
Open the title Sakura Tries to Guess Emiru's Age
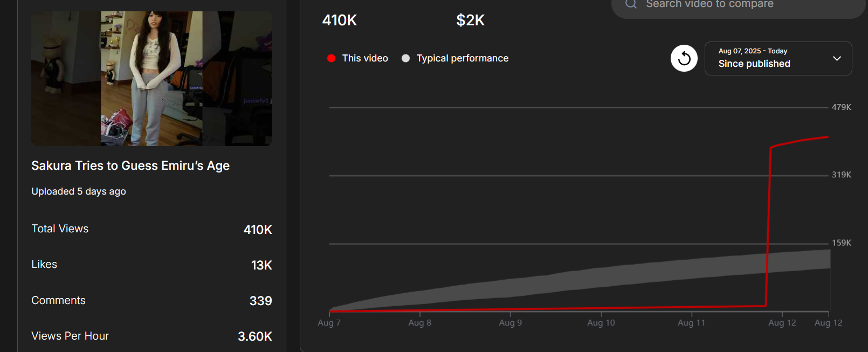[x=130, y=165]
